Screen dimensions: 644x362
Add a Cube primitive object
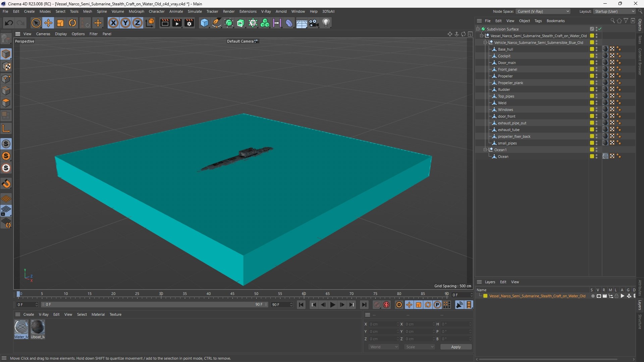point(204,23)
